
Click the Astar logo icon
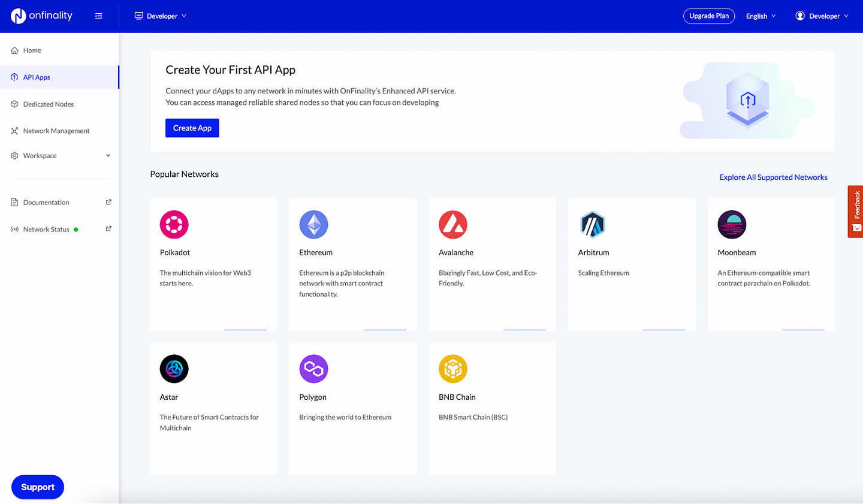pos(174,369)
